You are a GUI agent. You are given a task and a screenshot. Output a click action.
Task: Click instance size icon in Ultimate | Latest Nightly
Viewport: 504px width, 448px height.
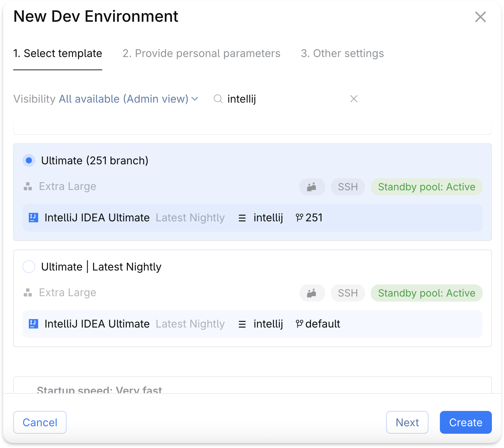(x=28, y=293)
